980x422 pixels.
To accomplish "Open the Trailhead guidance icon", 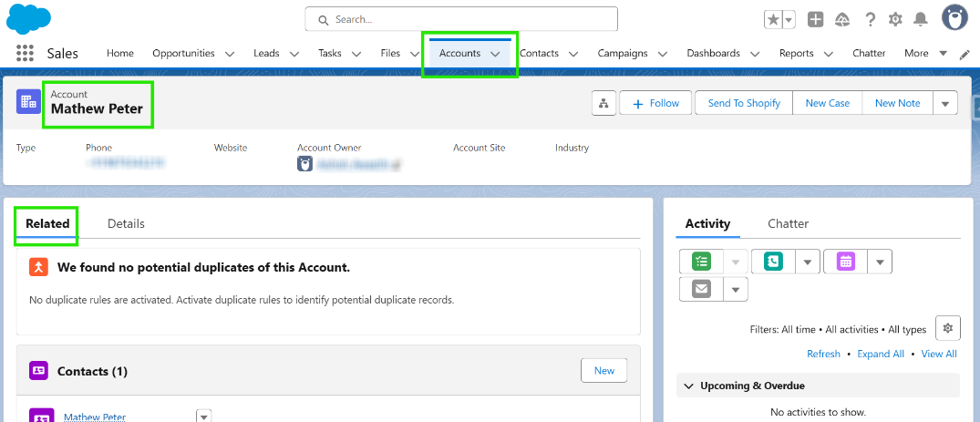I will coord(841,19).
